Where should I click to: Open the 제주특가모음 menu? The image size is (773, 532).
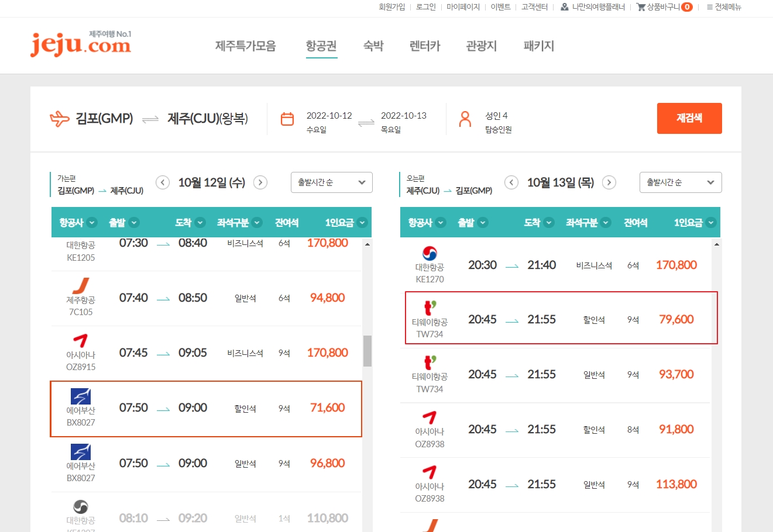[x=246, y=46]
